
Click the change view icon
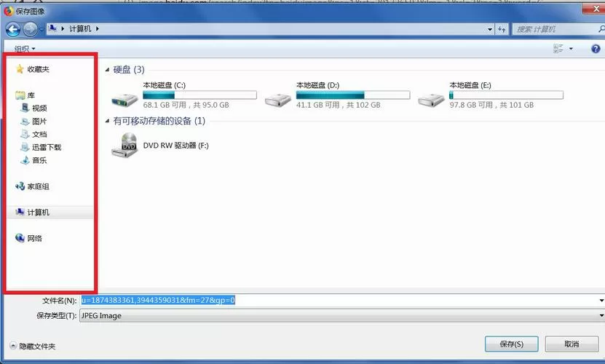[x=558, y=49]
